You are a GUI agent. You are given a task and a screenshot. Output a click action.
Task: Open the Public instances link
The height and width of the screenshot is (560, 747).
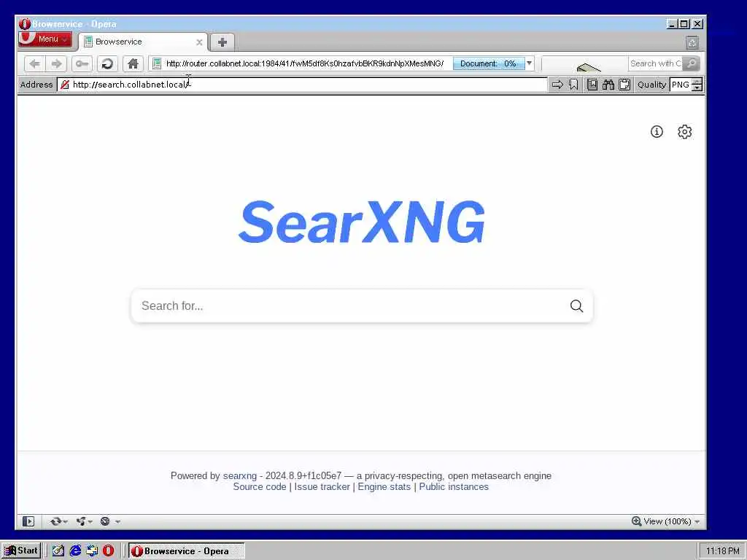454,486
